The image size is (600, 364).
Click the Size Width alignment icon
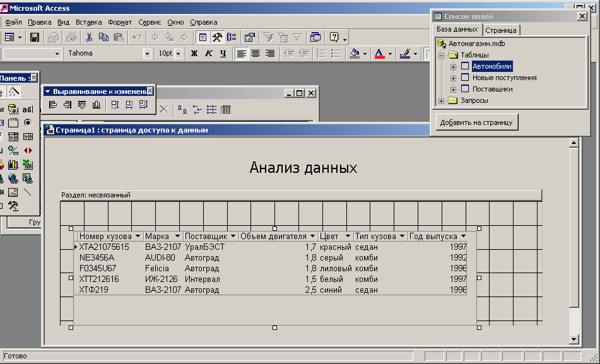point(129,105)
